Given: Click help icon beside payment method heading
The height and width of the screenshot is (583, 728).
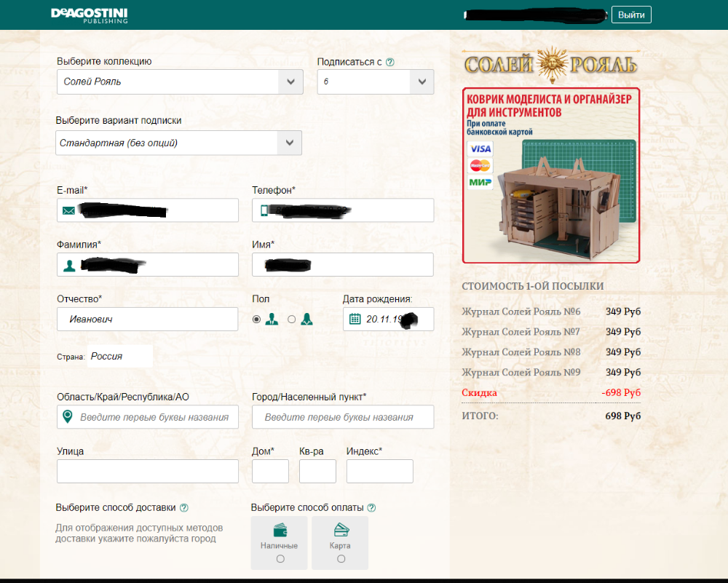Looking at the screenshot, I should (372, 507).
